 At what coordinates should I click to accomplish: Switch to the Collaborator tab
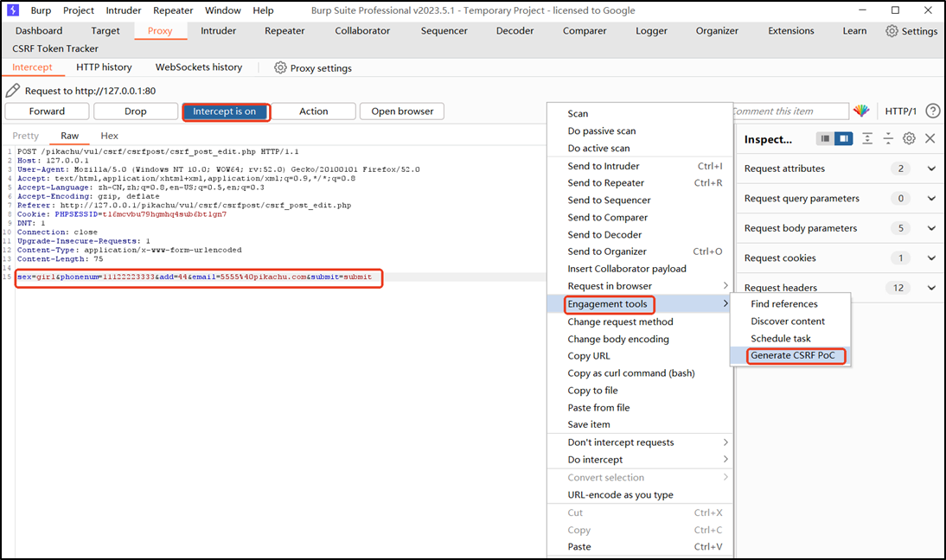pos(362,31)
